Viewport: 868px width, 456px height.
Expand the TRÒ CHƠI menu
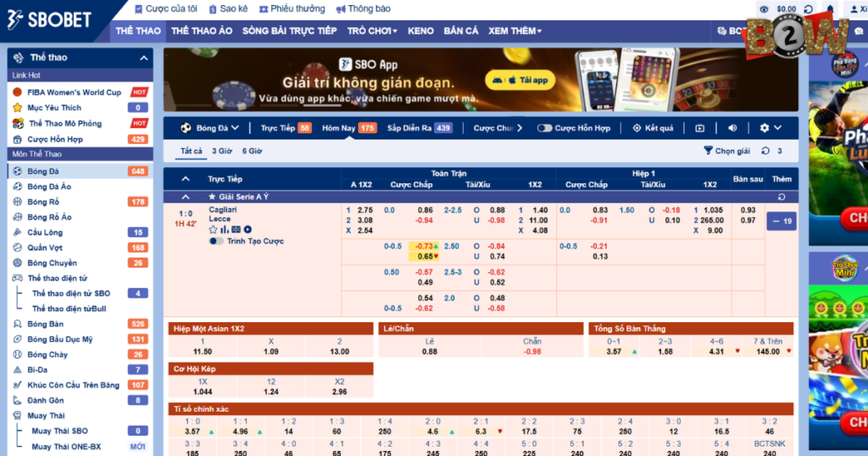coord(372,31)
